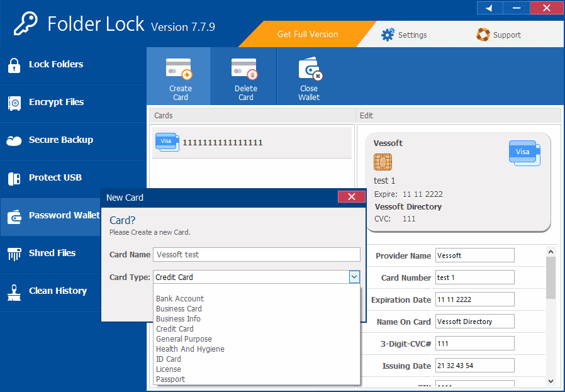Click the Settings label in the header
The width and height of the screenshot is (565, 392).
[412, 35]
